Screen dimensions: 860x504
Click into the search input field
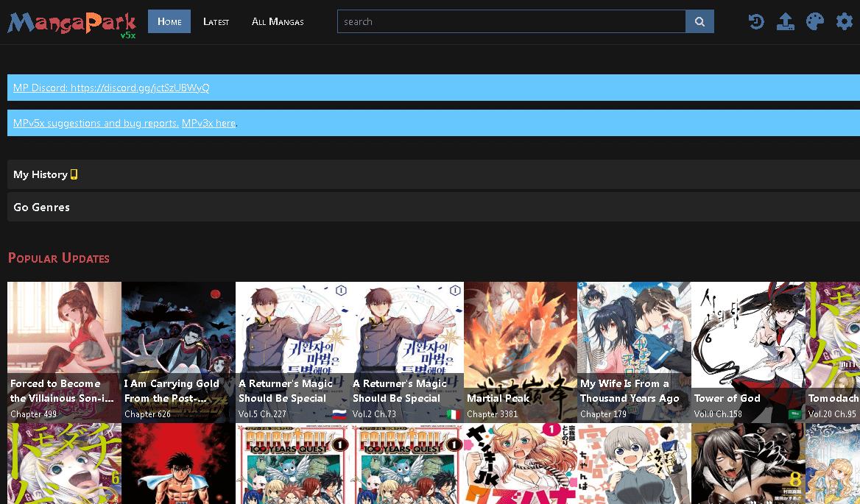(x=511, y=21)
